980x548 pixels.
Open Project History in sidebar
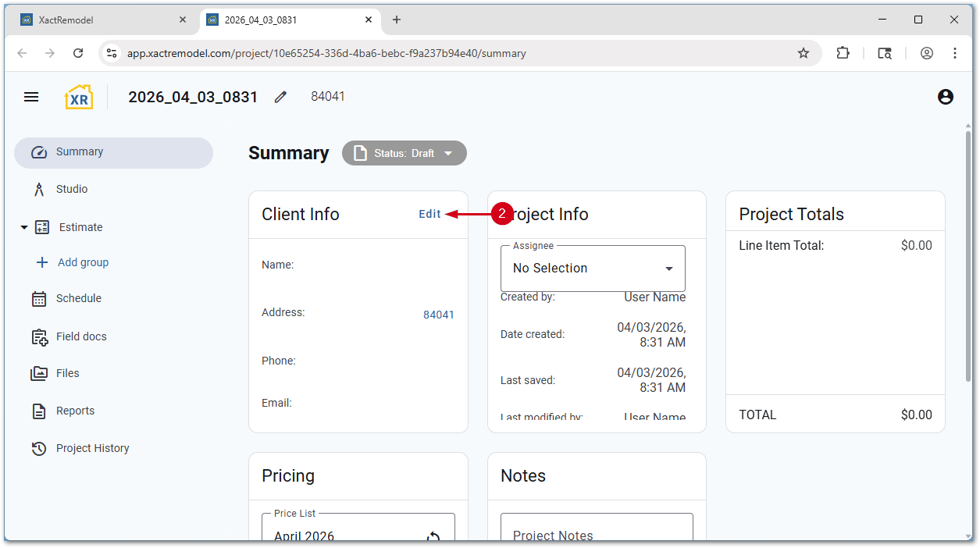point(92,448)
